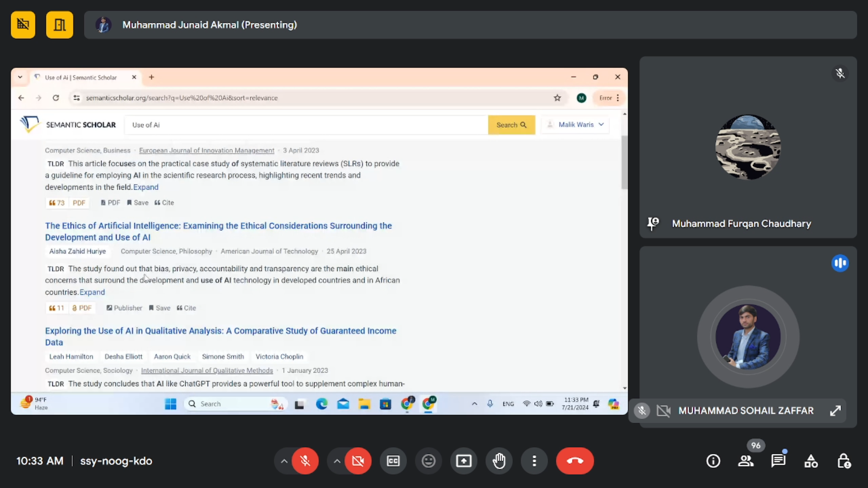Open the Malik Waris account dropdown
This screenshot has height=488, width=868.
coord(575,125)
